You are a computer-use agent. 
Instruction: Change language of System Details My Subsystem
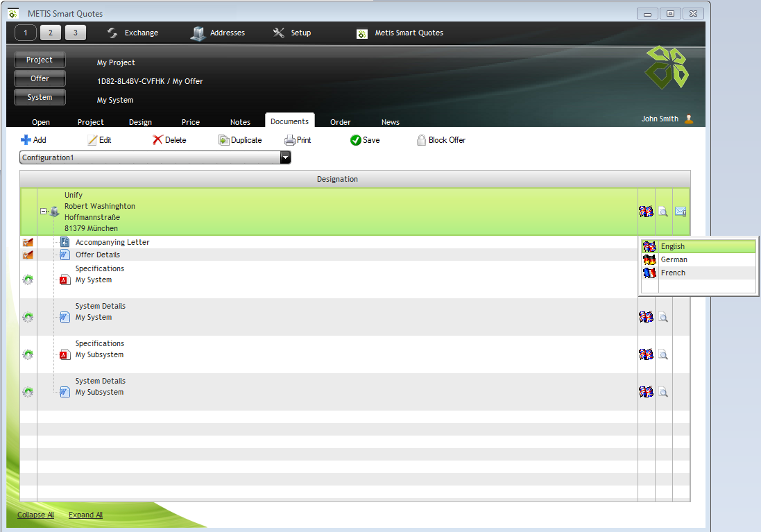pyautogui.click(x=646, y=391)
